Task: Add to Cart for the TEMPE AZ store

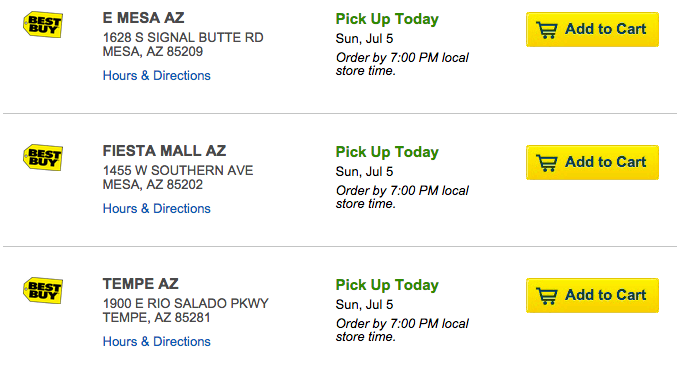Action: click(x=592, y=295)
